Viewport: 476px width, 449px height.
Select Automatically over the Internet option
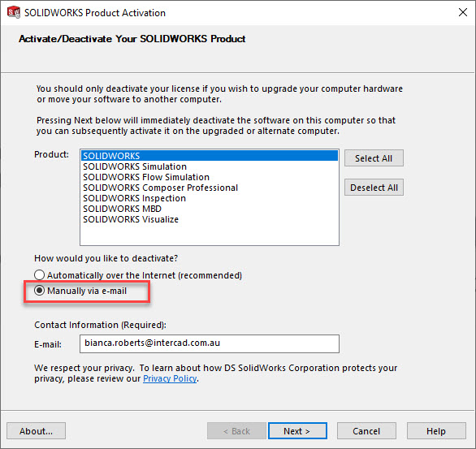point(39,275)
